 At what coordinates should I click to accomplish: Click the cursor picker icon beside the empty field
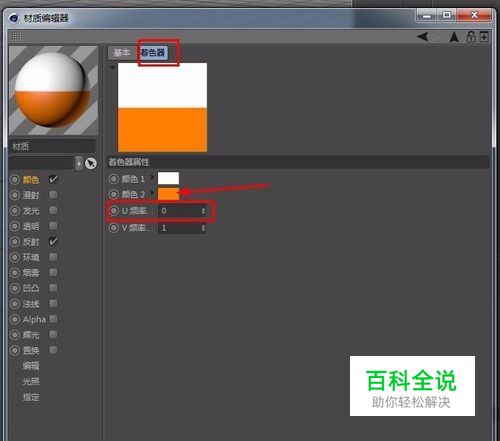click(x=91, y=163)
